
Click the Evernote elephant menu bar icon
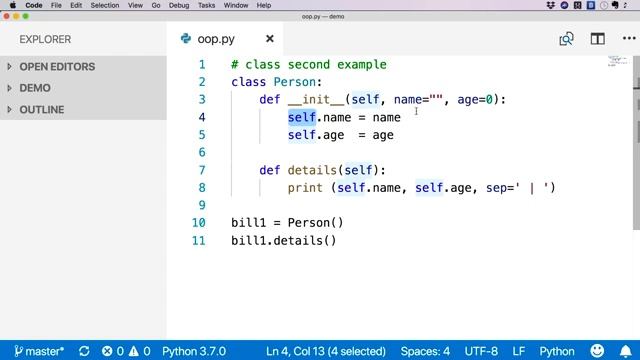[x=615, y=5]
